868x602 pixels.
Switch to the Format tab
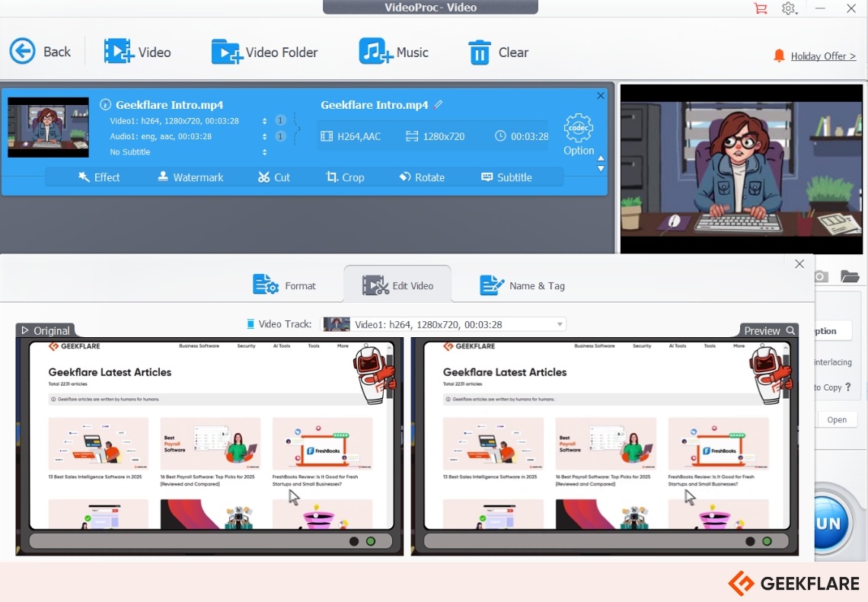(285, 285)
